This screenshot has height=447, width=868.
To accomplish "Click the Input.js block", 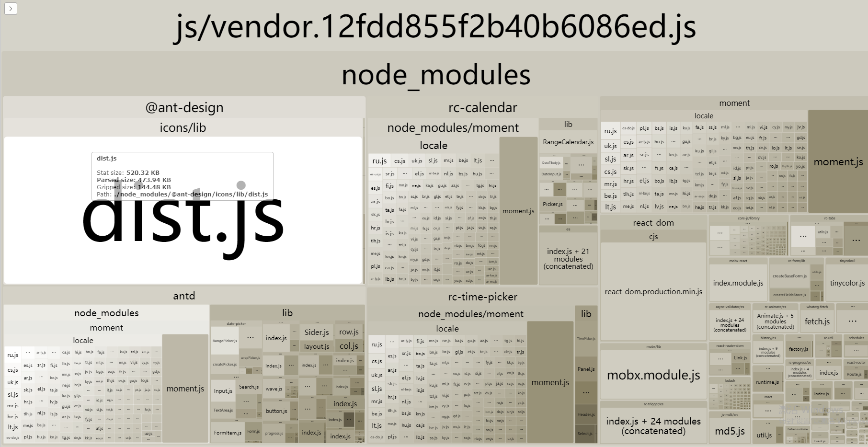I will tap(223, 391).
